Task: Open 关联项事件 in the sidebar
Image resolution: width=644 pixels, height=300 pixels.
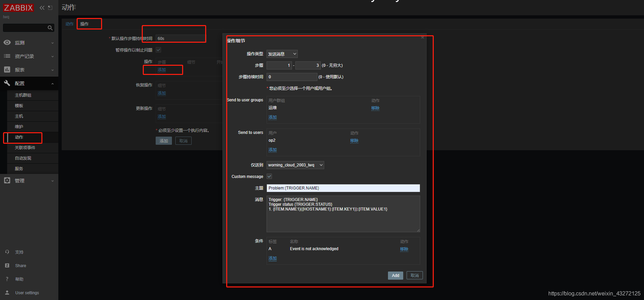Action: 25,148
